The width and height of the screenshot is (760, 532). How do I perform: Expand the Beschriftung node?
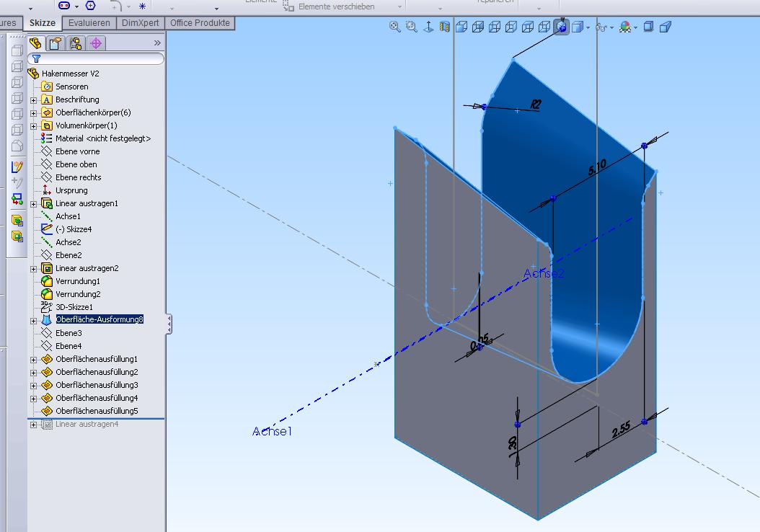coord(33,100)
